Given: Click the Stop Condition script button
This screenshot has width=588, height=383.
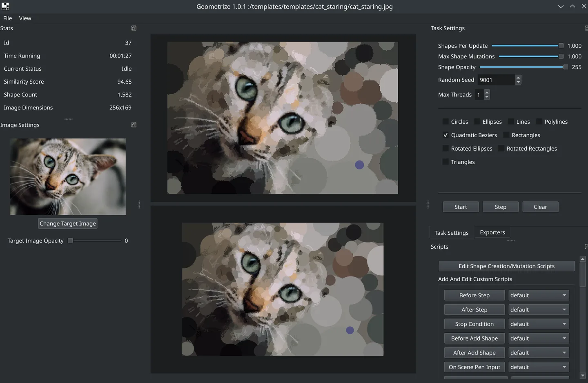Looking at the screenshot, I should point(474,324).
